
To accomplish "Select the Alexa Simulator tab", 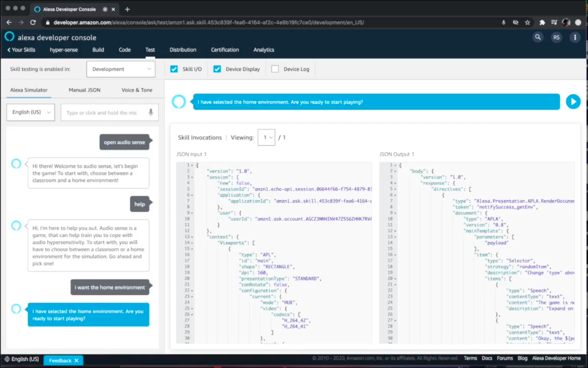I will 29,90.
